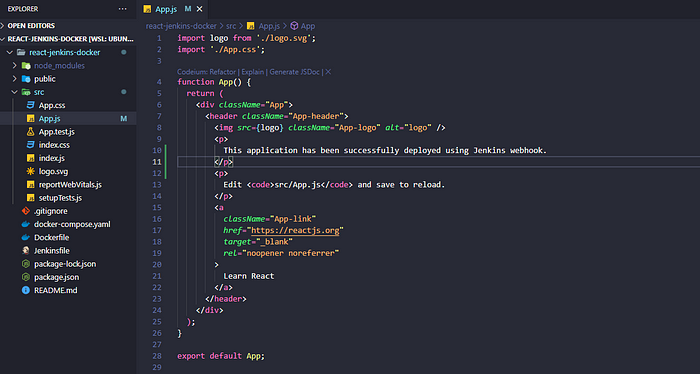Open the Jenkinsfile
This screenshot has width=700, height=374.
pos(51,251)
